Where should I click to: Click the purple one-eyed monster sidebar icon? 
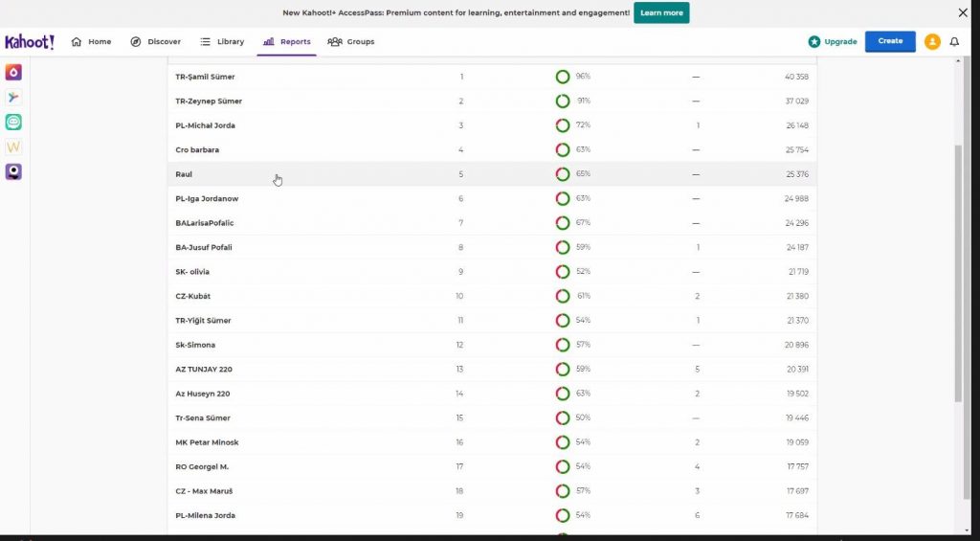13,172
